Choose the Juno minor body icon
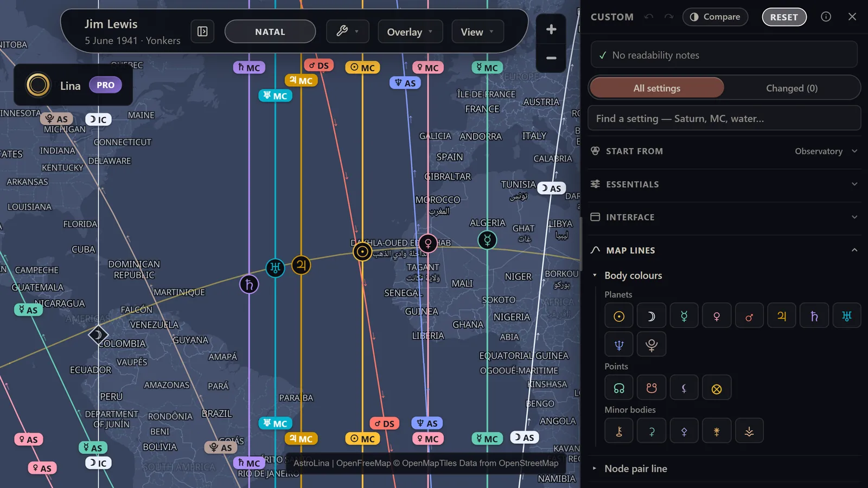 point(717,431)
